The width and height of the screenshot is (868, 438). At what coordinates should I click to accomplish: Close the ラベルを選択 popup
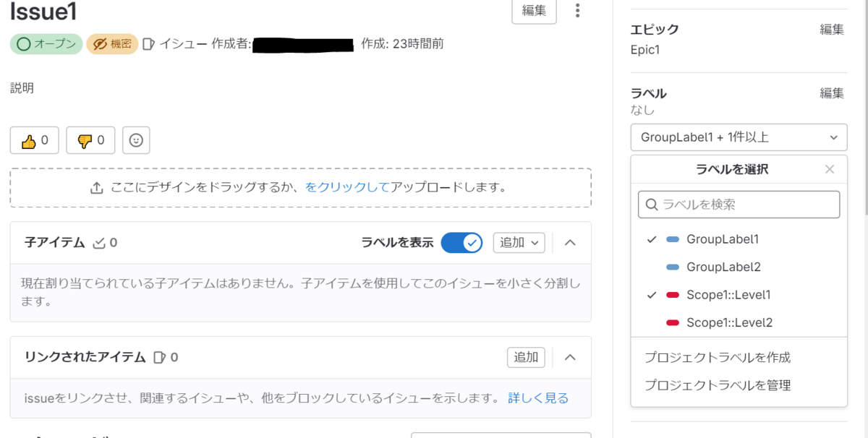point(830,168)
